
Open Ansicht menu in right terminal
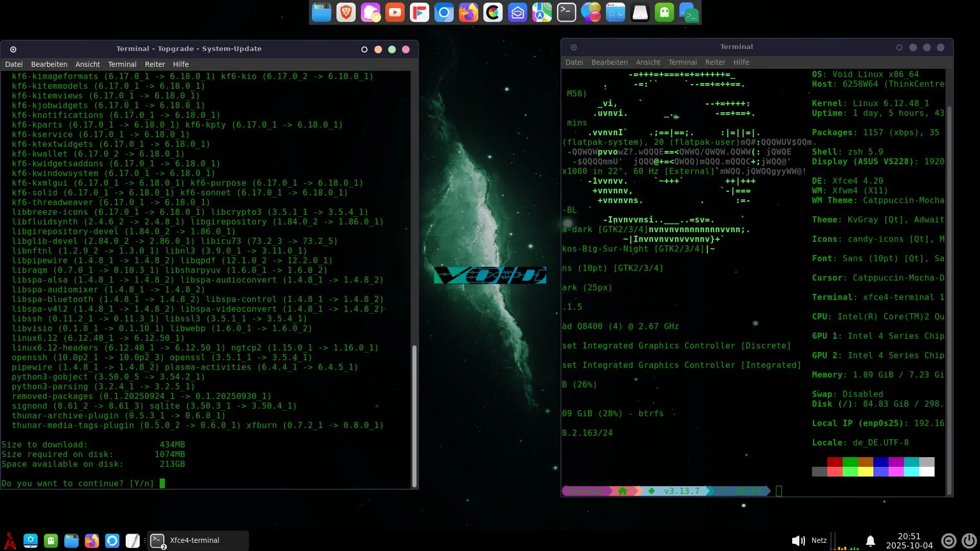click(x=648, y=62)
